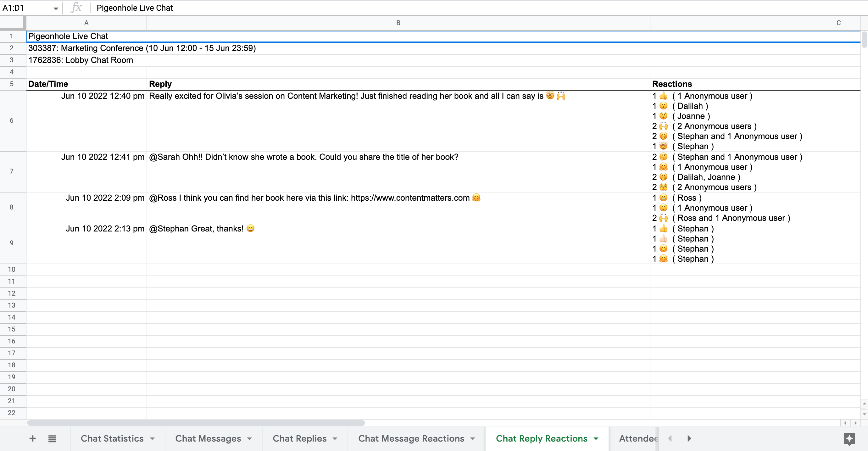Open Chat Replies tab menu arrow

click(x=335, y=438)
